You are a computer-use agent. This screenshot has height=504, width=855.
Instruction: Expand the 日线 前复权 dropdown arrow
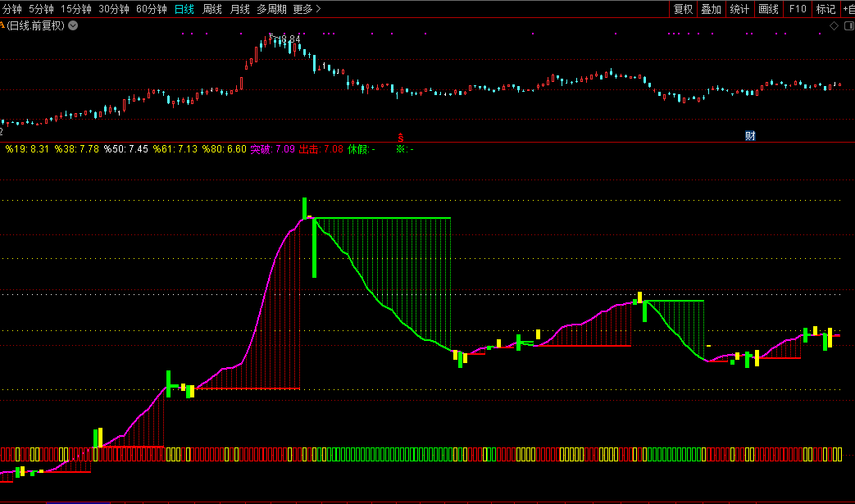(74, 25)
